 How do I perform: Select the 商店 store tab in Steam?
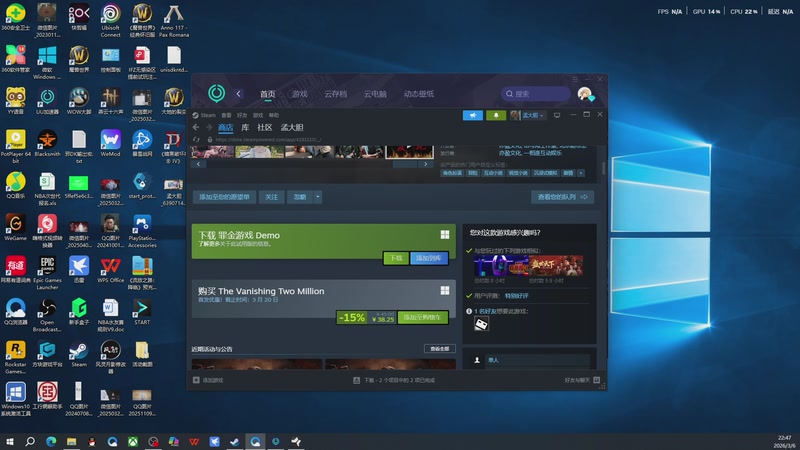(226, 128)
